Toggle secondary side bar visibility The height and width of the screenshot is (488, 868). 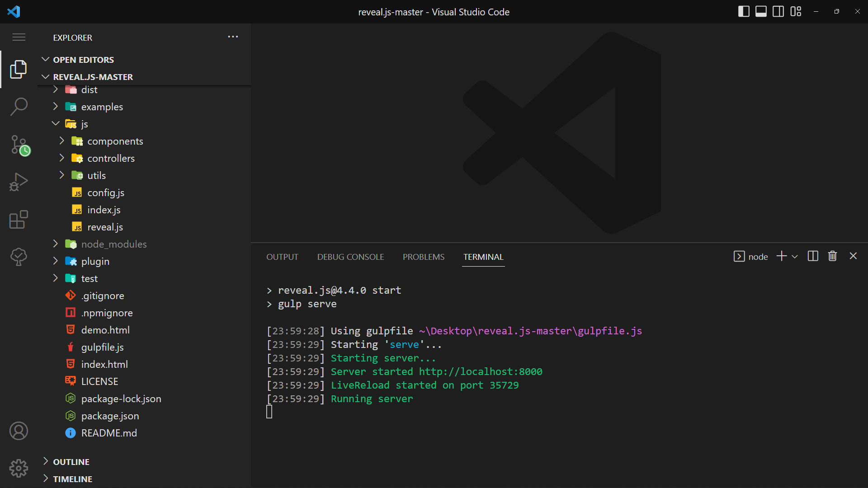pyautogui.click(x=778, y=11)
